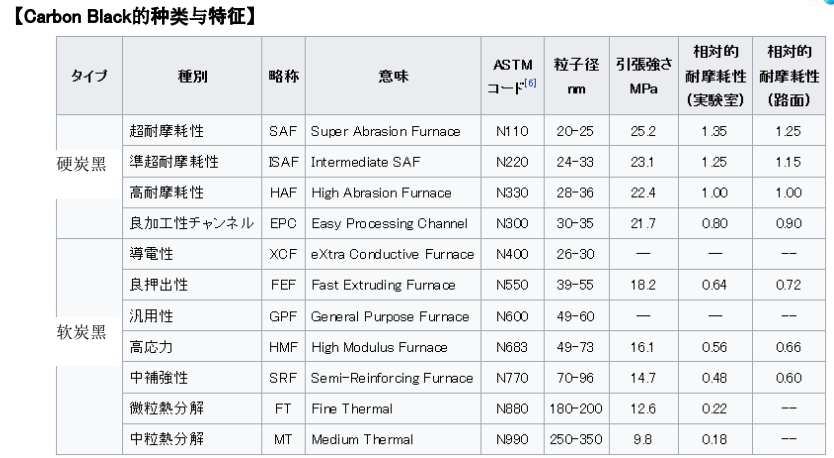Image resolution: width=834 pixels, height=458 pixels.
Task: Select the 略称 column header
Action: tap(283, 76)
